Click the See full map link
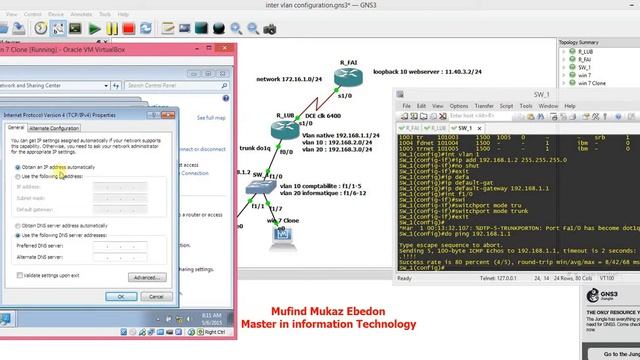 click(x=211, y=118)
